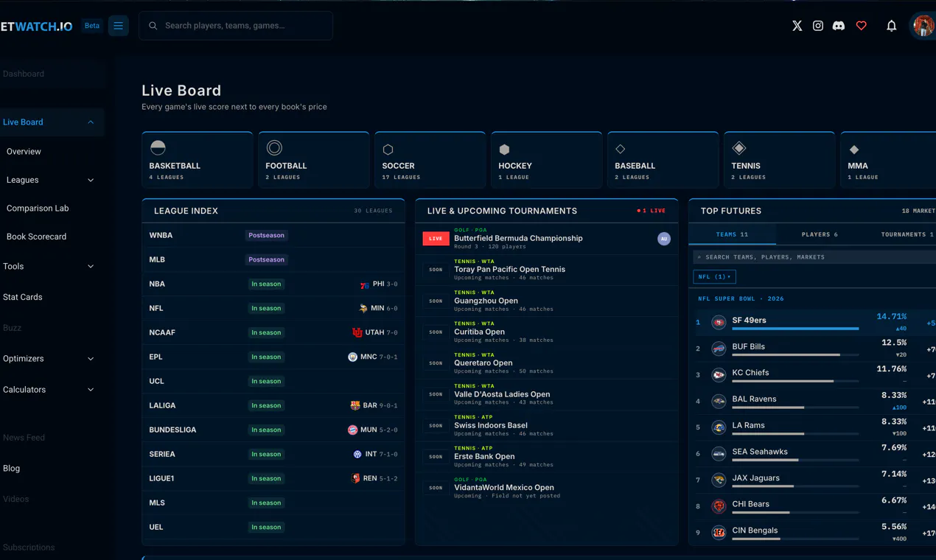Screen dimensions: 936x560
Task: Open the X (Twitter) social link icon
Action: pyautogui.click(x=797, y=26)
